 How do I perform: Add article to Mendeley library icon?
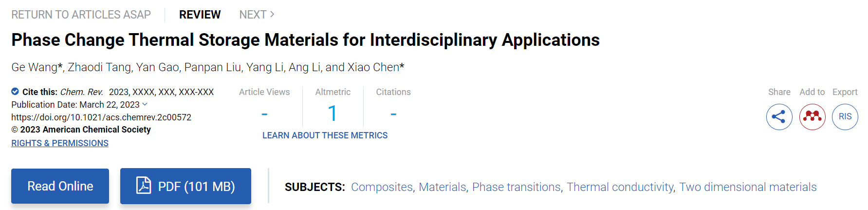point(812,117)
